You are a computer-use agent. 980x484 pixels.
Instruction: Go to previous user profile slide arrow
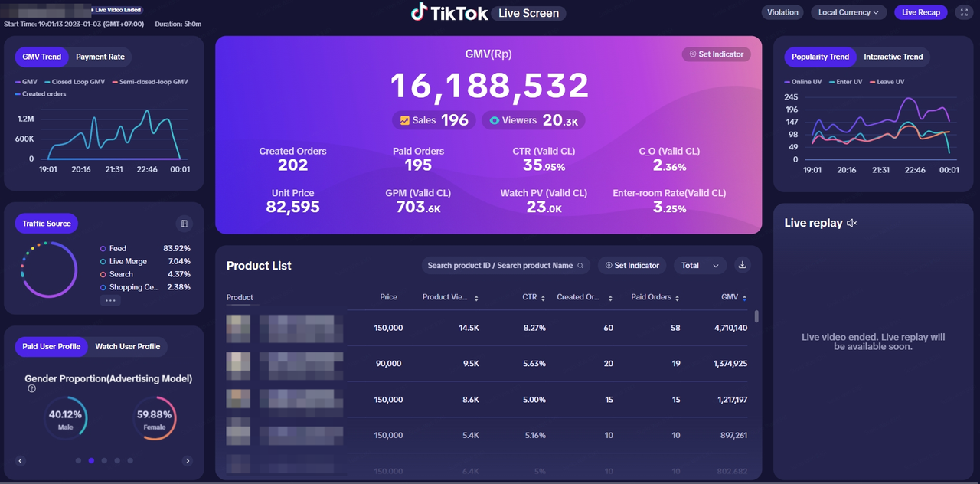tap(21, 461)
